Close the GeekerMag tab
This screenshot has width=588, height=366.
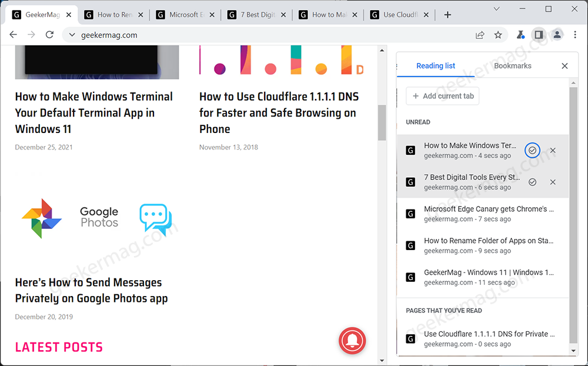(x=69, y=15)
